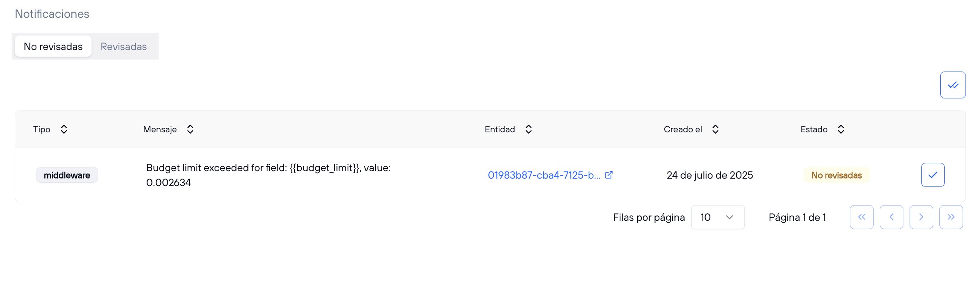Sort table by Tipo column arrows
This screenshot has width=980, height=282.
coord(64,129)
